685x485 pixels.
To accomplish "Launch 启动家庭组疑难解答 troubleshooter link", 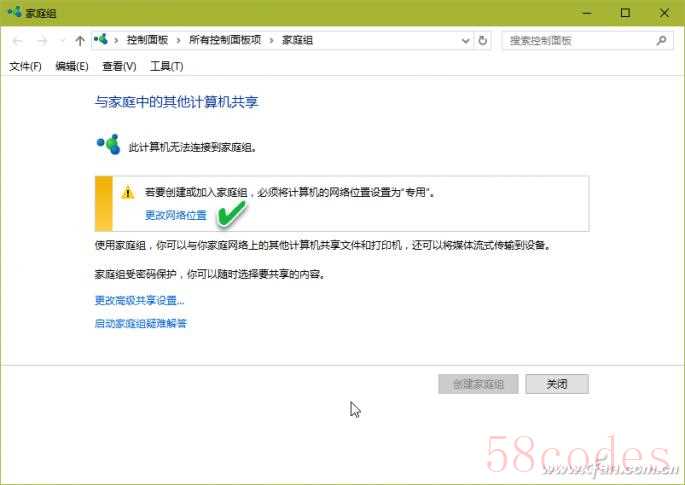I will point(141,323).
